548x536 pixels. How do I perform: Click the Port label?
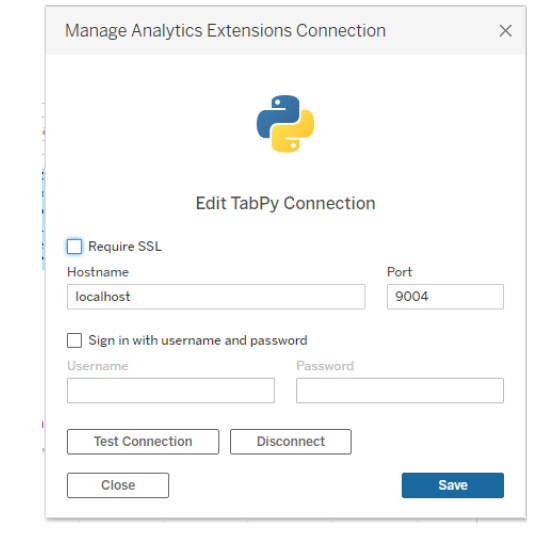click(x=399, y=272)
